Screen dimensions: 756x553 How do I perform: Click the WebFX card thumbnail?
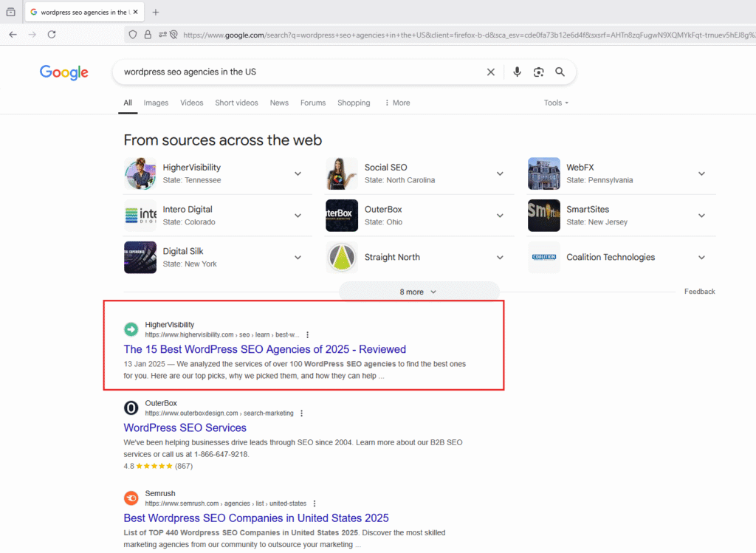click(x=544, y=174)
